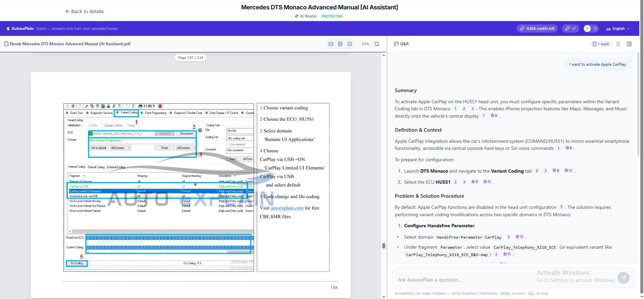The height and width of the screenshot is (299, 644).
Task: Open citation 3 next to 'Handsfree-Parameter CarPlay'
Action: click(508, 237)
